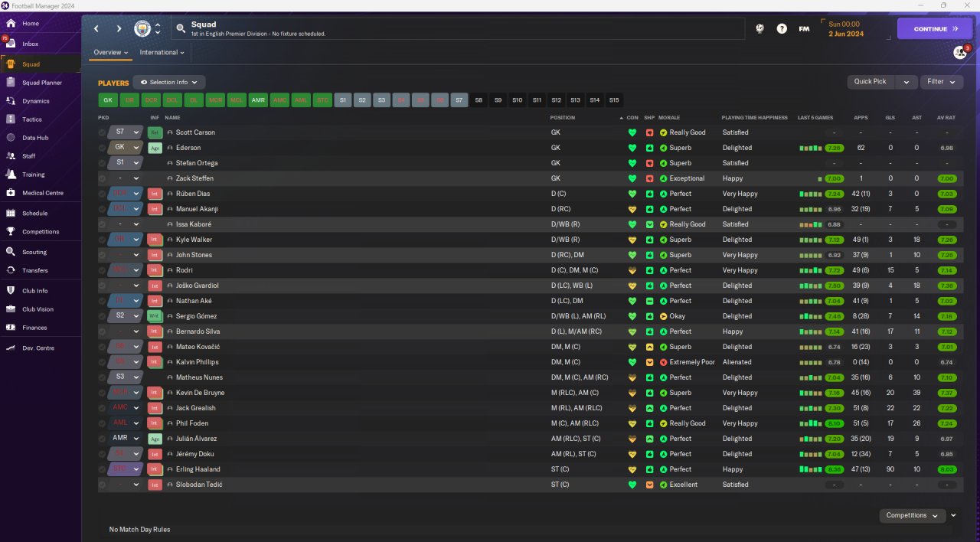Open the Transfers sidebar icon
980x542 pixels.
[11, 270]
